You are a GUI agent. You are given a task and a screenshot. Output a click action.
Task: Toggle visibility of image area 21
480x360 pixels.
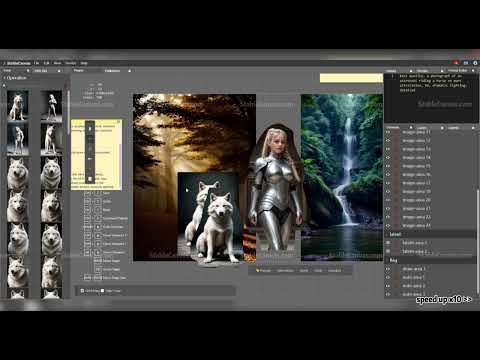tap(388, 209)
